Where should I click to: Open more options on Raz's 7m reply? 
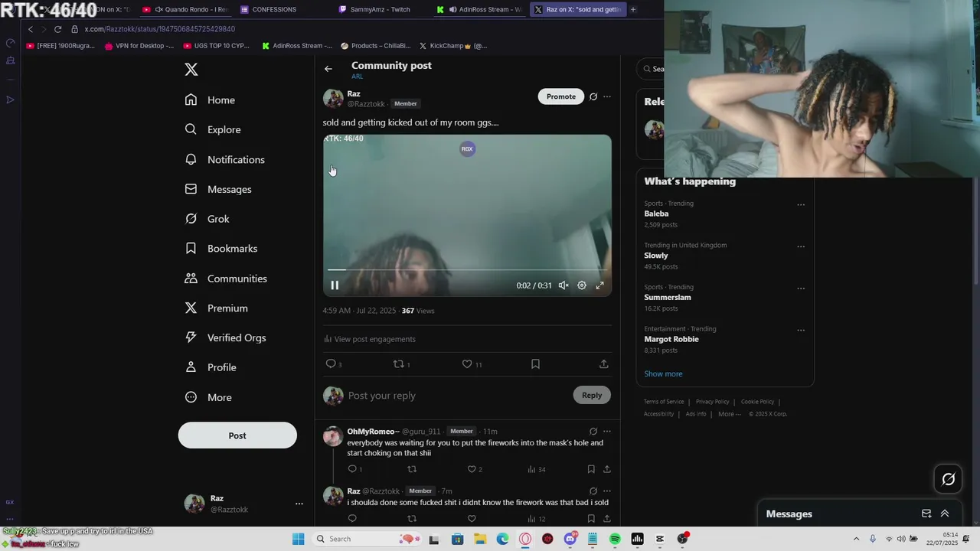[607, 491]
